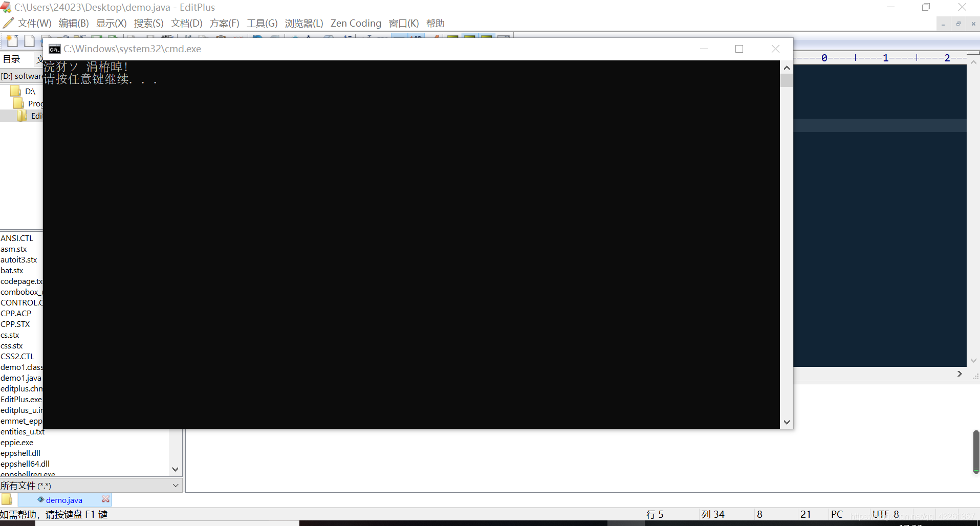Click editor vertical scroll-up arrow
This screenshot has height=526, width=980.
[x=973, y=62]
